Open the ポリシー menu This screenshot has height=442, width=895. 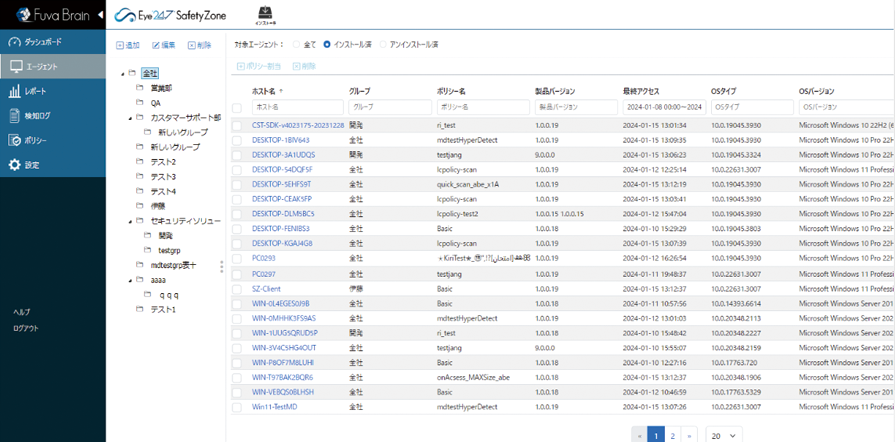[53, 140]
